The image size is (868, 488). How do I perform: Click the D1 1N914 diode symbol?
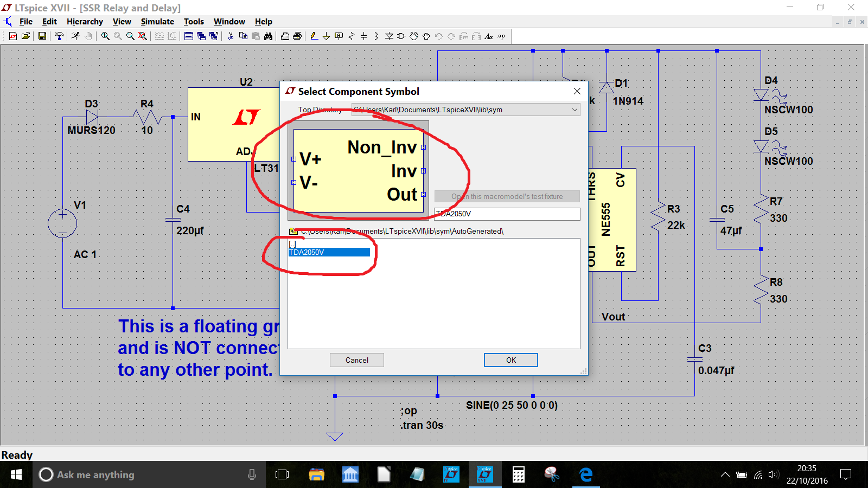pyautogui.click(x=607, y=87)
